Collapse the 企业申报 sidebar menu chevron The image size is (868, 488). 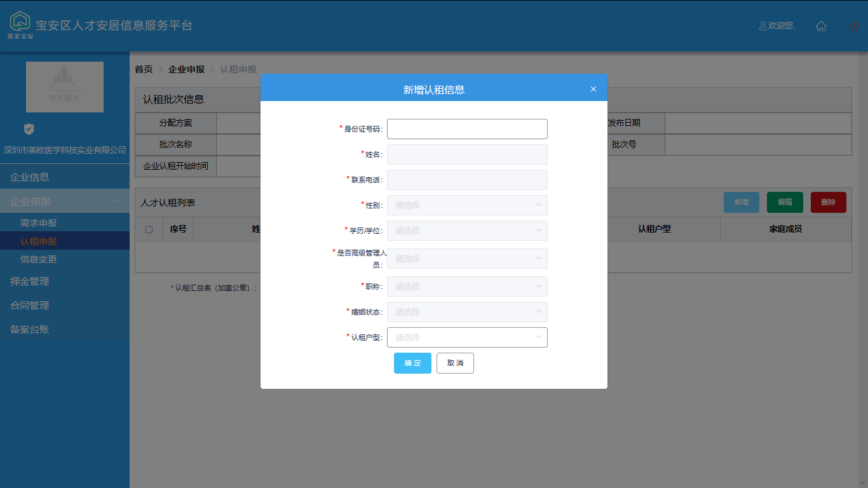tap(116, 201)
